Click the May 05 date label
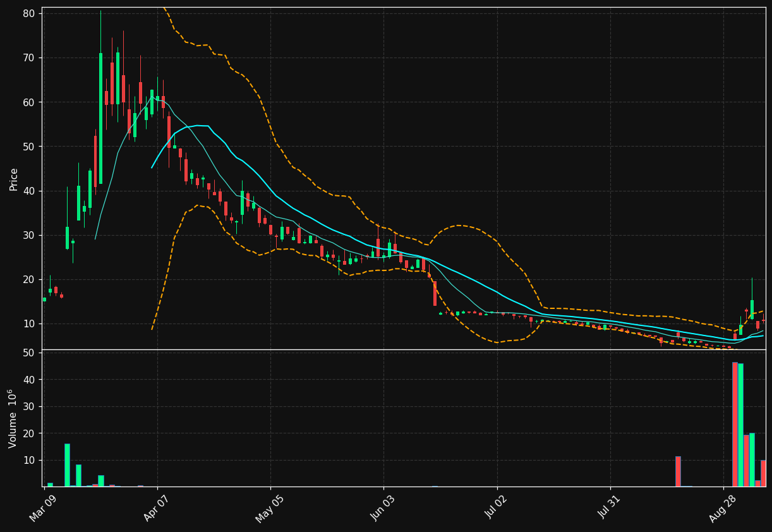This screenshot has height=532, width=772. [270, 508]
